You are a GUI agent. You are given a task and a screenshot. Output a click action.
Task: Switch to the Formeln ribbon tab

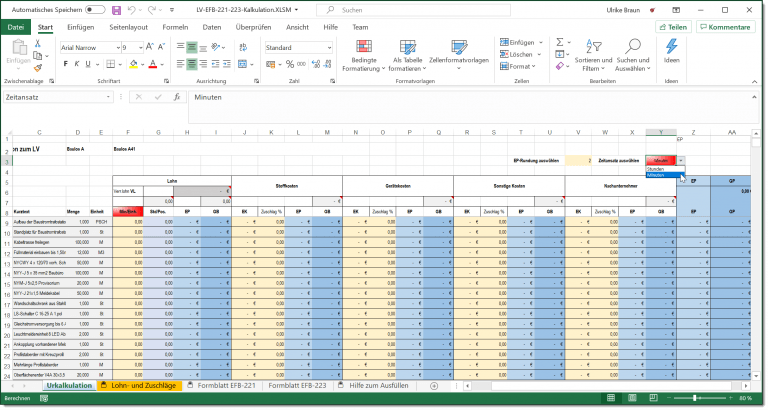click(x=175, y=27)
